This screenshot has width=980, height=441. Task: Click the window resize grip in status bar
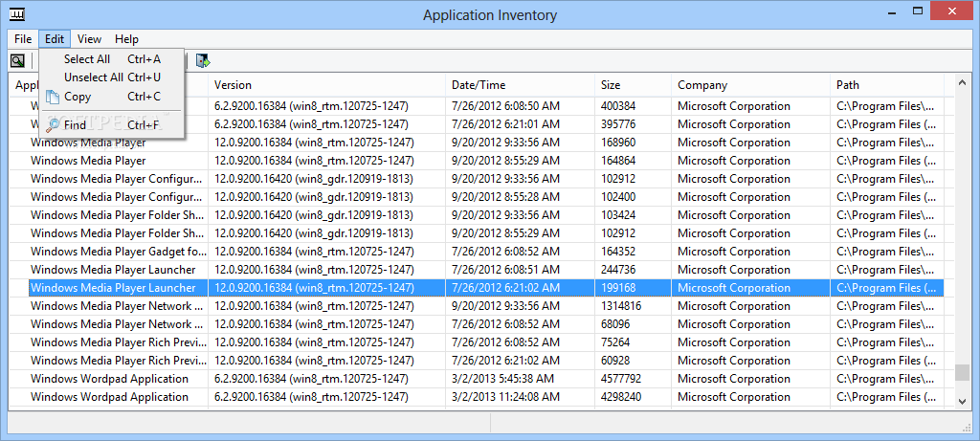[966, 426]
